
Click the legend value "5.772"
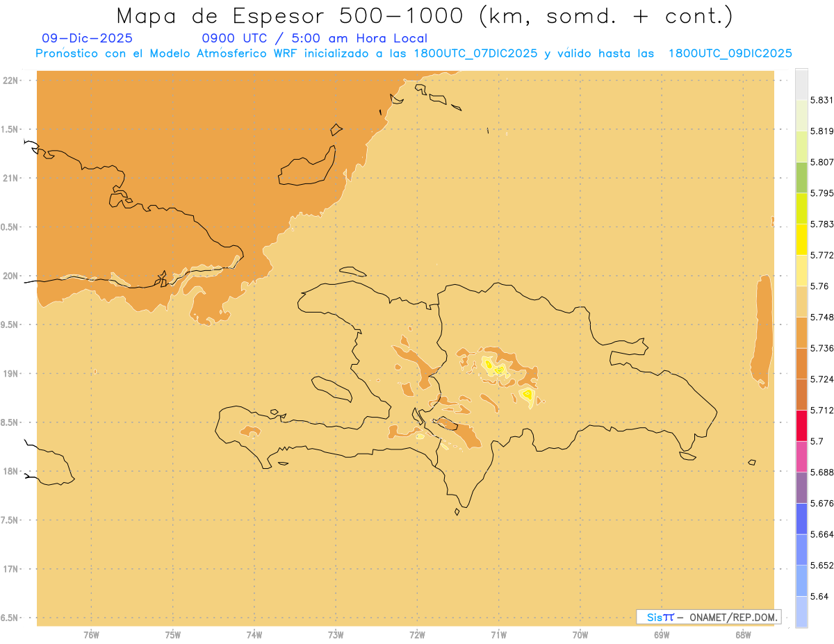point(822,255)
